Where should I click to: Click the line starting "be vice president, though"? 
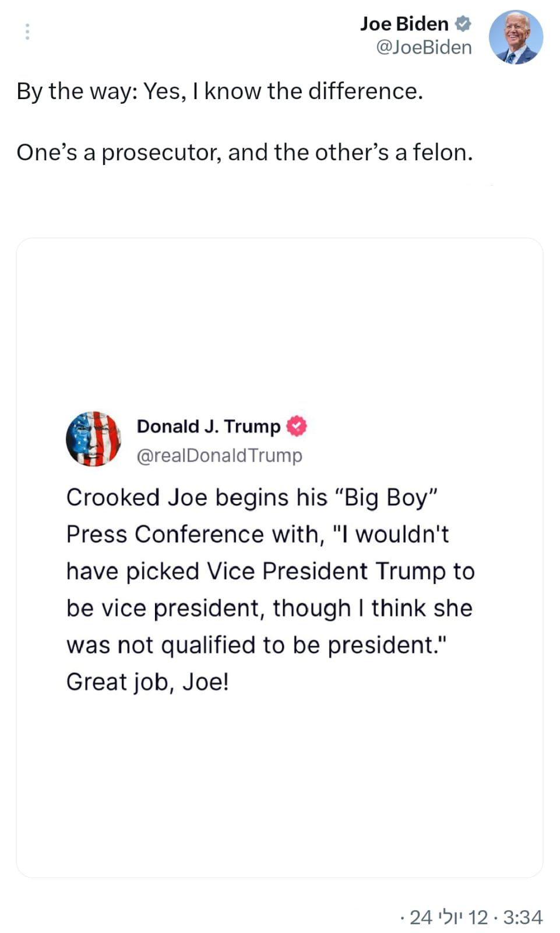pyautogui.click(x=269, y=608)
